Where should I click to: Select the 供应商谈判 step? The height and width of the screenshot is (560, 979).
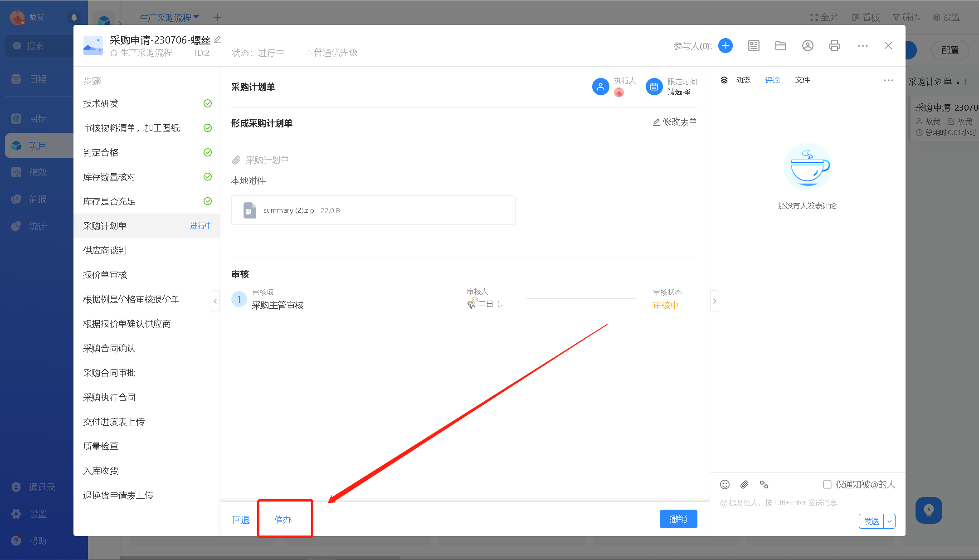point(146,250)
